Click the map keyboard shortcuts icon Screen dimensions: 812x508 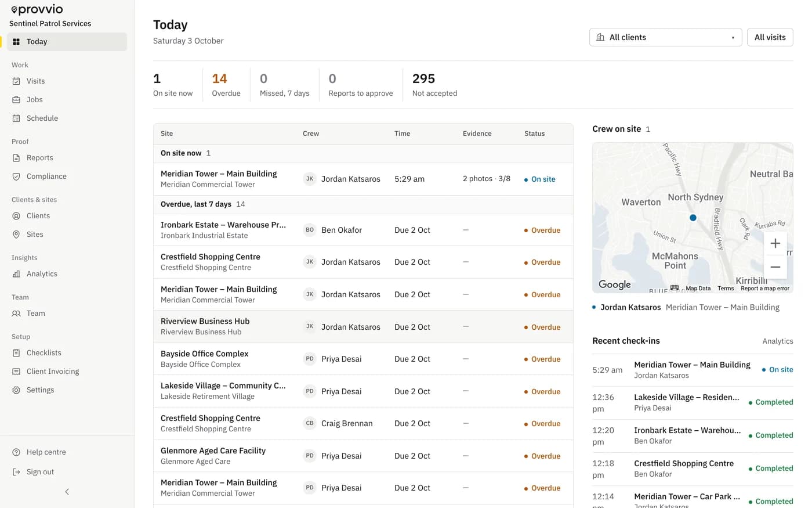[675, 288]
